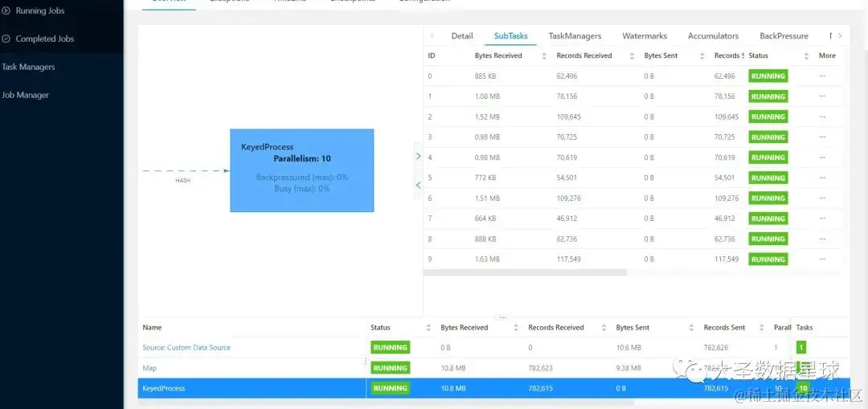Click bytes received value 772 KB
868x409 pixels.
[x=485, y=178]
